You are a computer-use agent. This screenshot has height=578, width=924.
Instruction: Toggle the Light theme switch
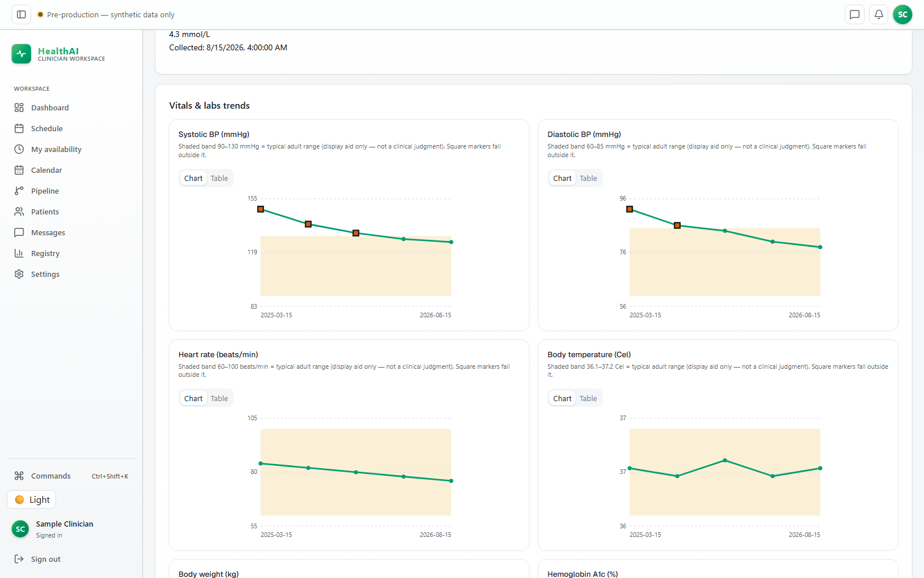coord(32,499)
